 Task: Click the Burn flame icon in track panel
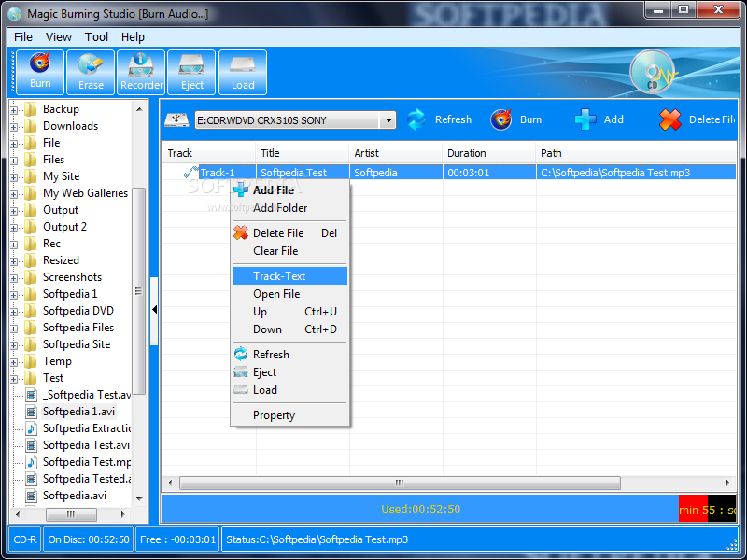pos(501,119)
